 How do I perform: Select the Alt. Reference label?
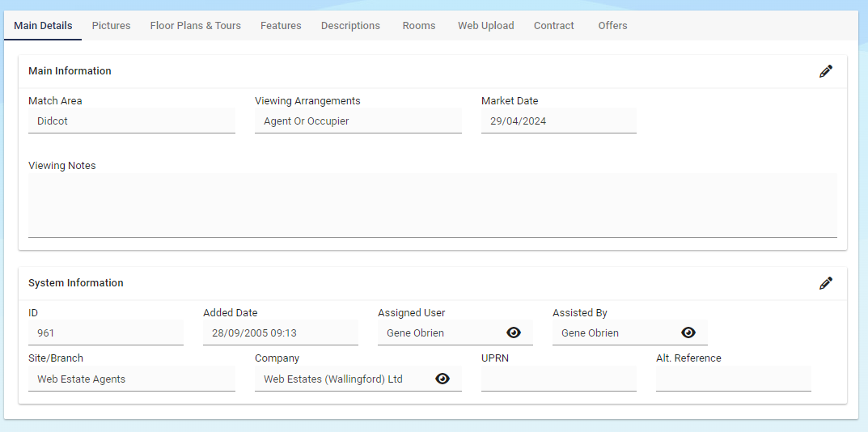click(x=688, y=358)
